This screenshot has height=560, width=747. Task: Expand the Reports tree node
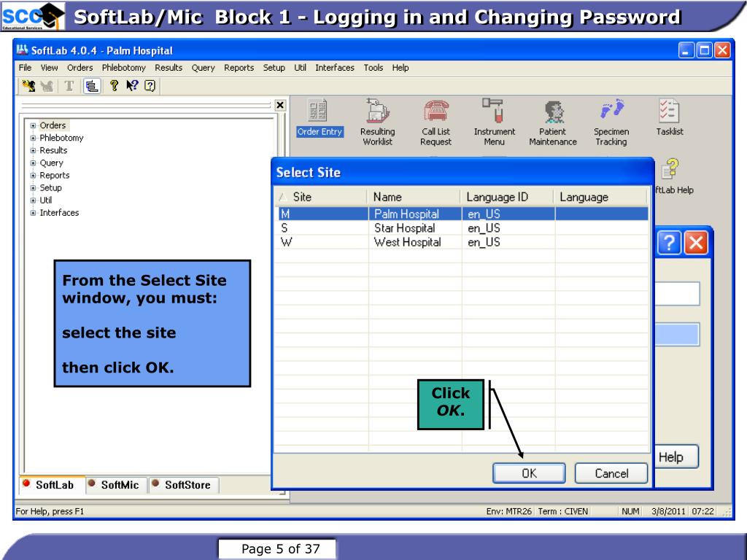click(33, 175)
